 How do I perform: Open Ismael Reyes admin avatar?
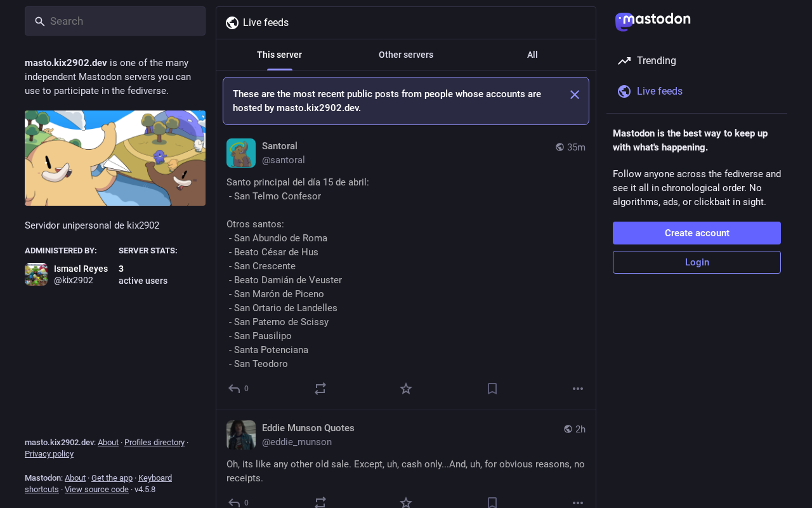coord(36,274)
